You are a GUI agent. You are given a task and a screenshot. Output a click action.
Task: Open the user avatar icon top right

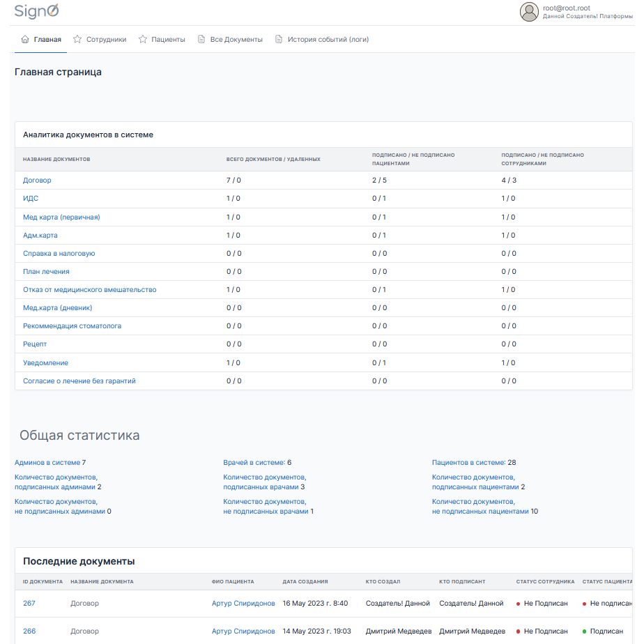click(529, 12)
